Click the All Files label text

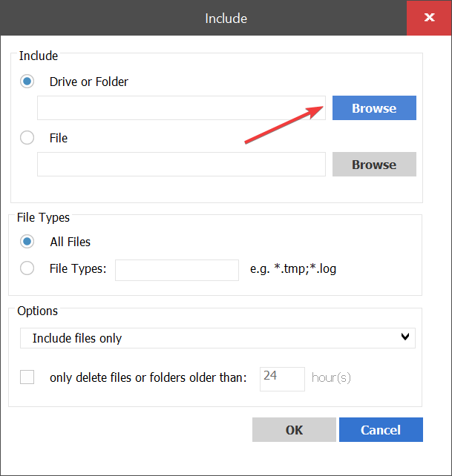pyautogui.click(x=71, y=242)
